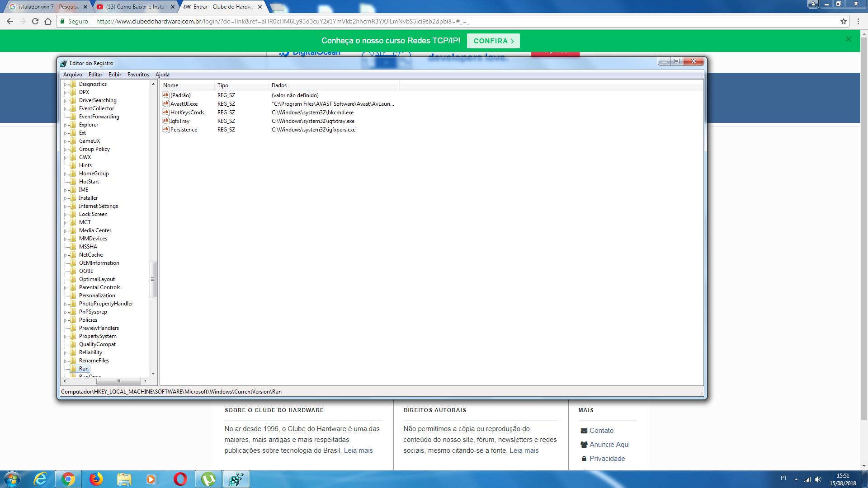Viewport: 868px width, 488px height.
Task: Launch Firefox from the taskbar
Action: pos(96,479)
